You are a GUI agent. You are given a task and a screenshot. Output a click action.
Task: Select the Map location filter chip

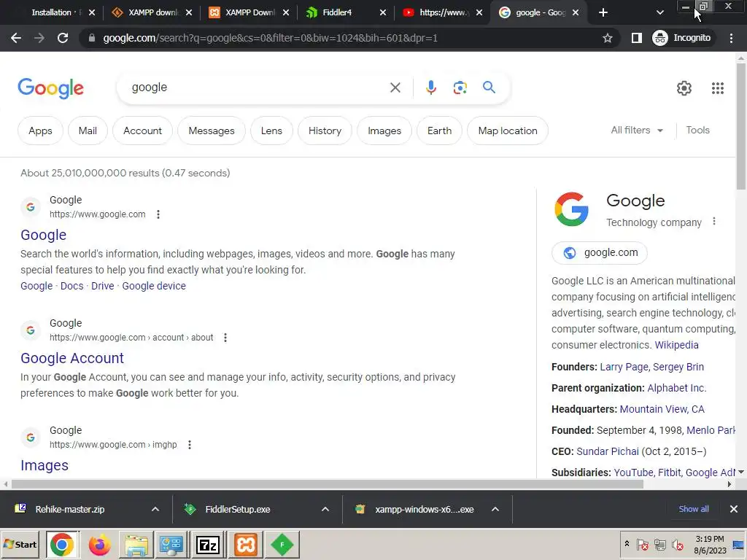click(x=508, y=131)
